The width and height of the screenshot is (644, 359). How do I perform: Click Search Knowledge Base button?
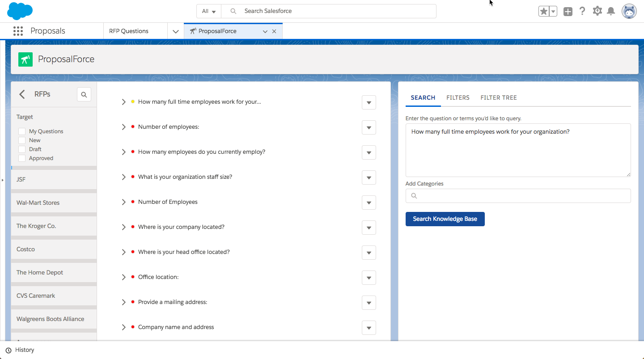445,219
